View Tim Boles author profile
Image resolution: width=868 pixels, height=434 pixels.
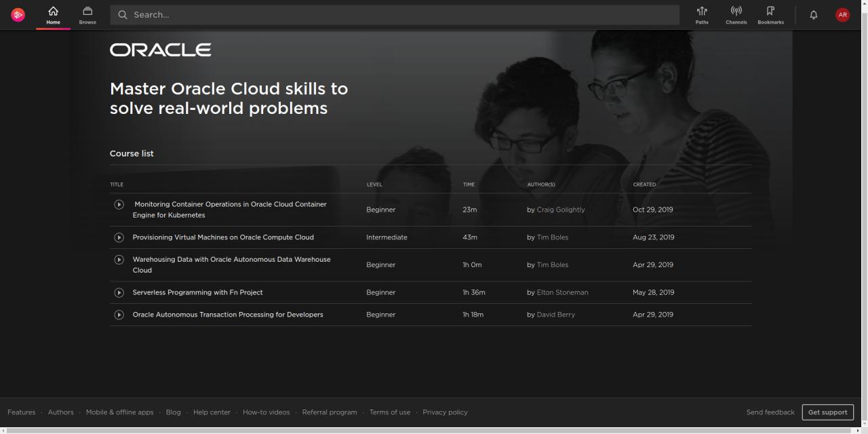pos(553,237)
